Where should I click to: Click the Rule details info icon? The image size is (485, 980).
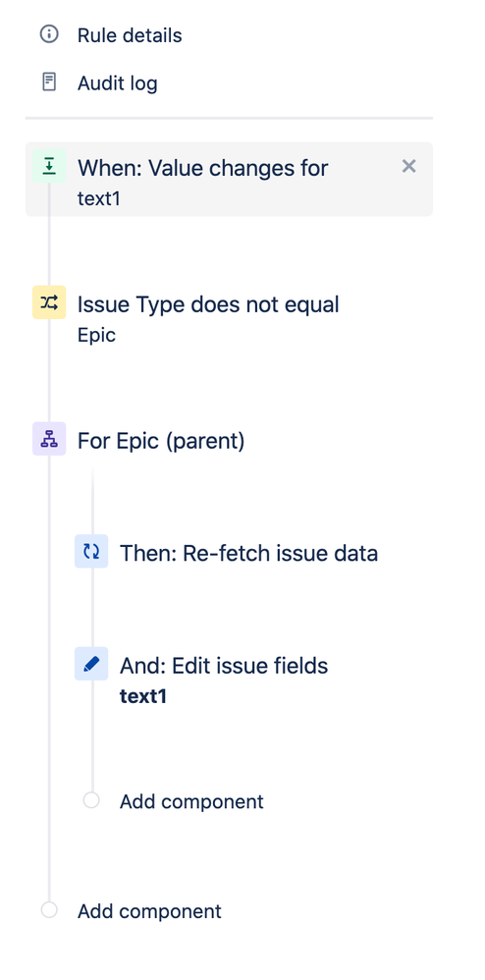(49, 34)
